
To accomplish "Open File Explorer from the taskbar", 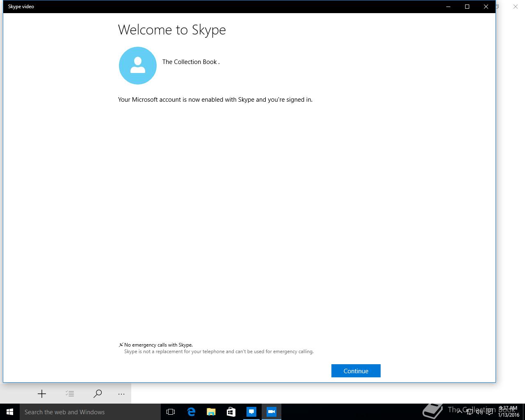I will pos(211,412).
